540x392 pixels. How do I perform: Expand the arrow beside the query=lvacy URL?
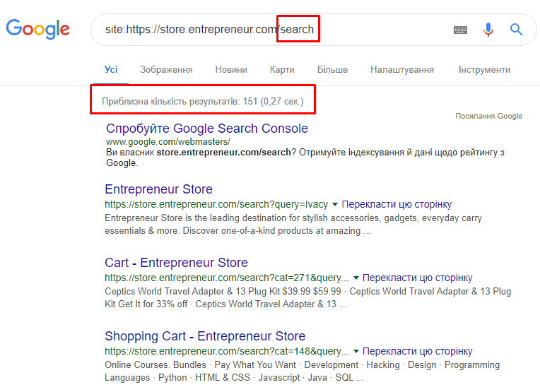335,204
